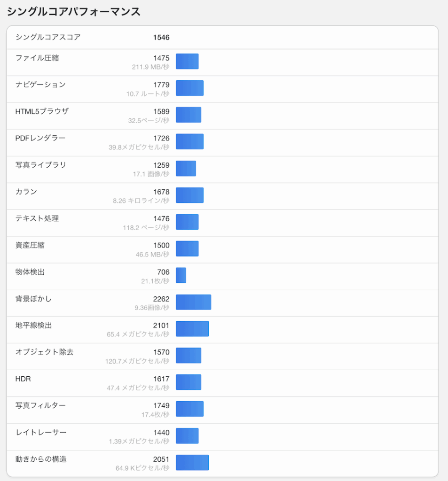Image resolution: width=448 pixels, height=481 pixels.
Task: Click the ナビゲーション row label
Action: [x=40, y=85]
